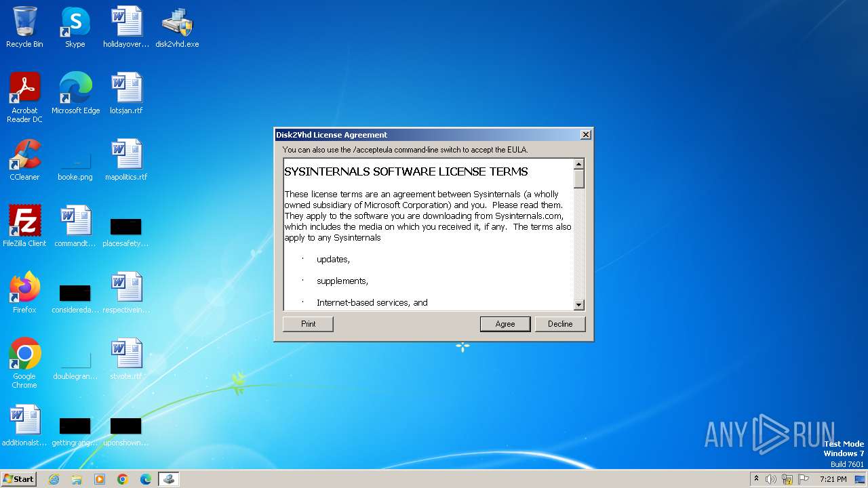Viewport: 868px width, 488px height.
Task: Select the disk2vhd.exe desktop icon
Action: (x=177, y=27)
